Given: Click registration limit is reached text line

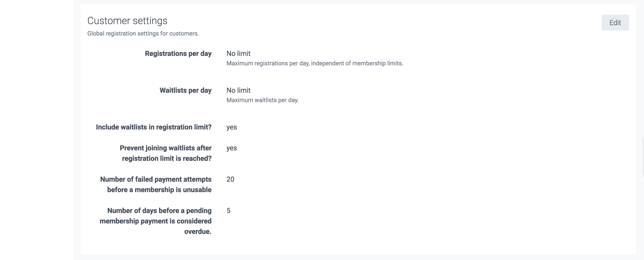Looking at the screenshot, I should pos(166,159).
